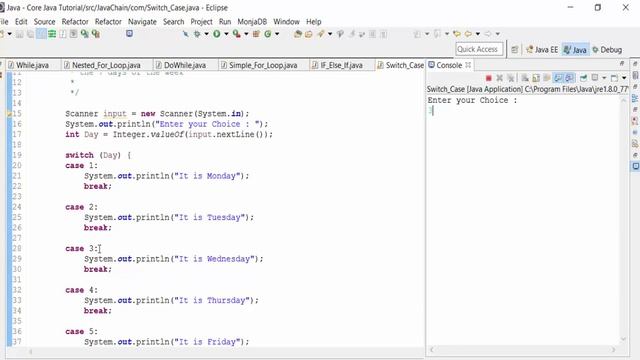The image size is (640, 360).
Task: Toggle Show Console When Standard Error Changes
Action: pyautogui.click(x=569, y=78)
